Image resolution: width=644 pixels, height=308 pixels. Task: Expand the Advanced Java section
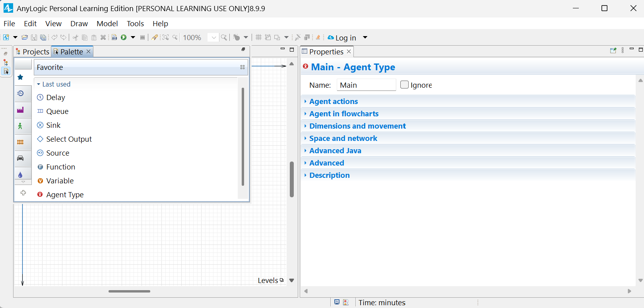pyautogui.click(x=468, y=151)
